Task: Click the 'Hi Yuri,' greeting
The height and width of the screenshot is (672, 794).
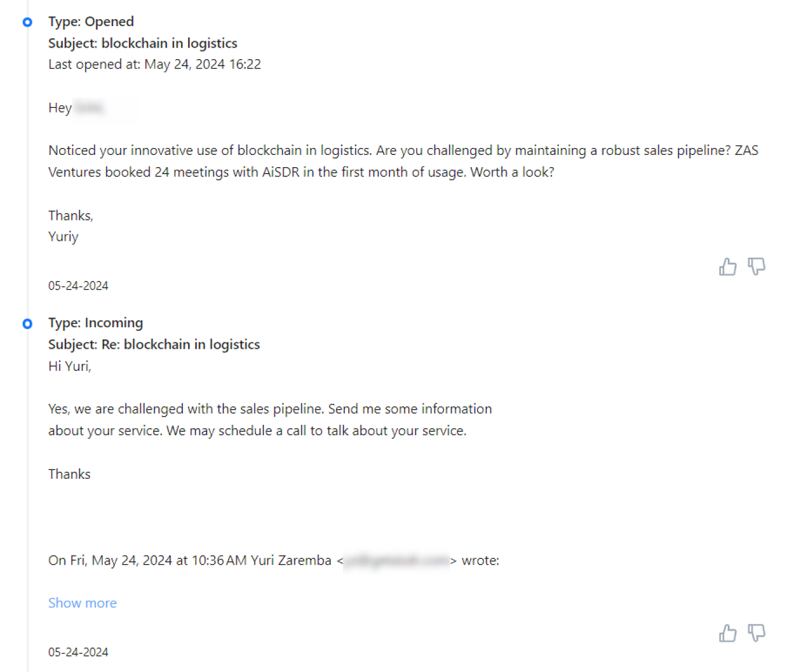Action: 70,366
